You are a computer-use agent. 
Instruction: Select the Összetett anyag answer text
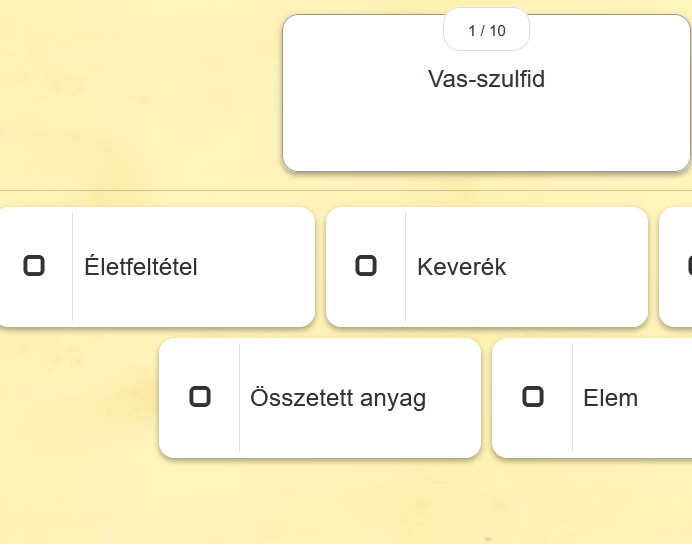pos(338,398)
